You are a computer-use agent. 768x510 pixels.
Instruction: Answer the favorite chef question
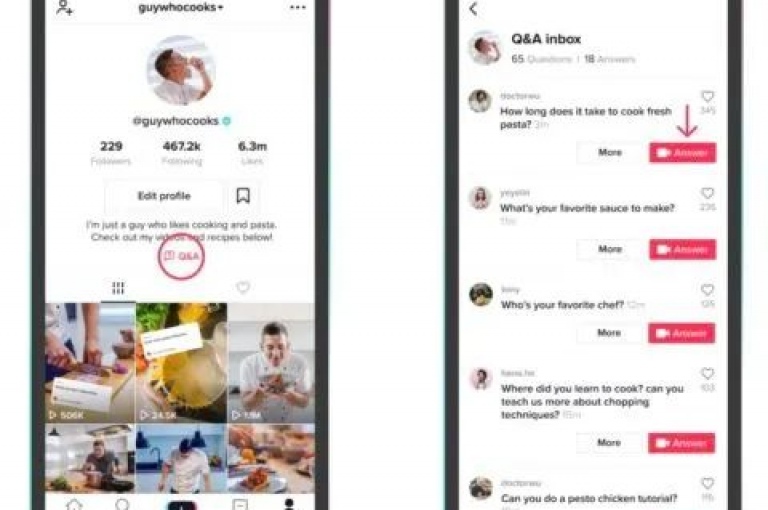coord(681,333)
